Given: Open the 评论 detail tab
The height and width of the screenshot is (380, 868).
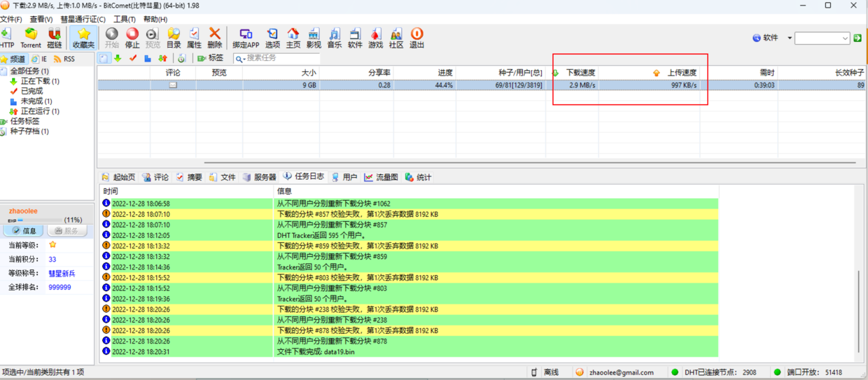Looking at the screenshot, I should (155, 177).
